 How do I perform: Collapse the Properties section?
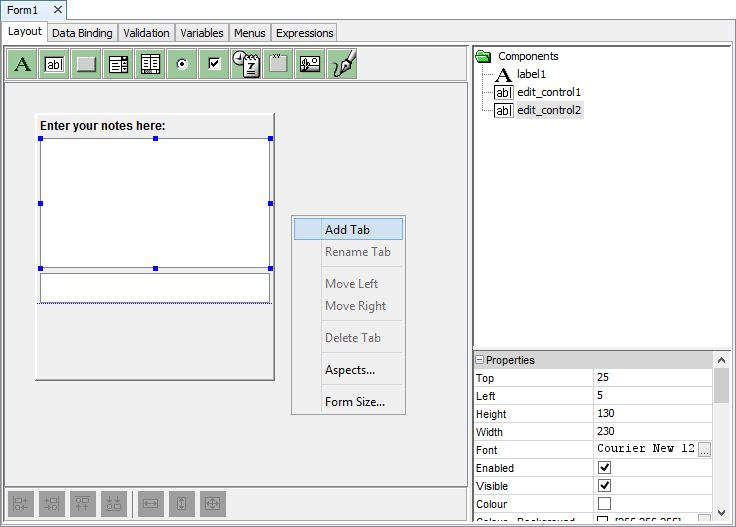pyautogui.click(x=480, y=360)
